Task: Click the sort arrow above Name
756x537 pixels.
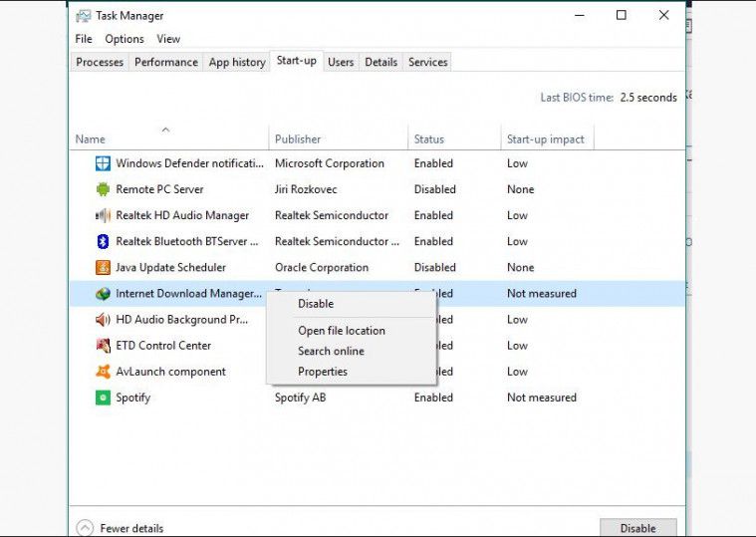Action: (x=166, y=130)
